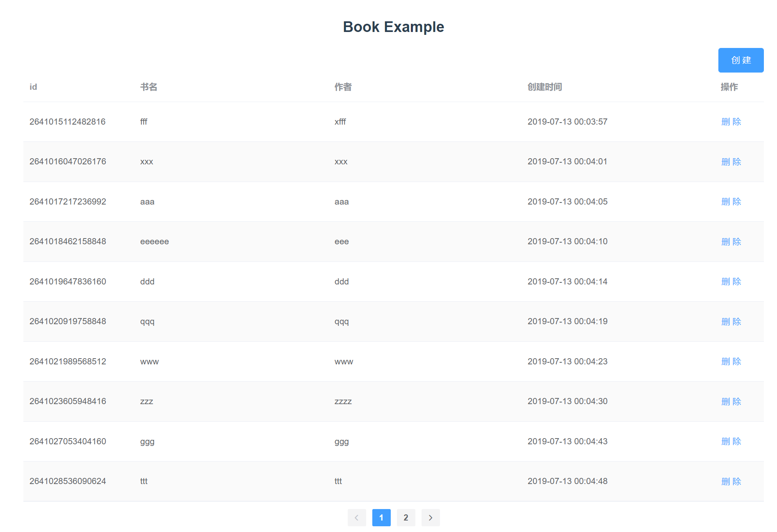
Task: Click the id column header
Action: 33,87
